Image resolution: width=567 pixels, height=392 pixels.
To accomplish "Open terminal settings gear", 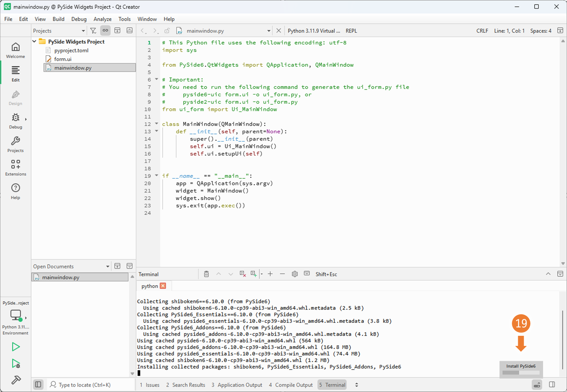I will click(x=295, y=274).
